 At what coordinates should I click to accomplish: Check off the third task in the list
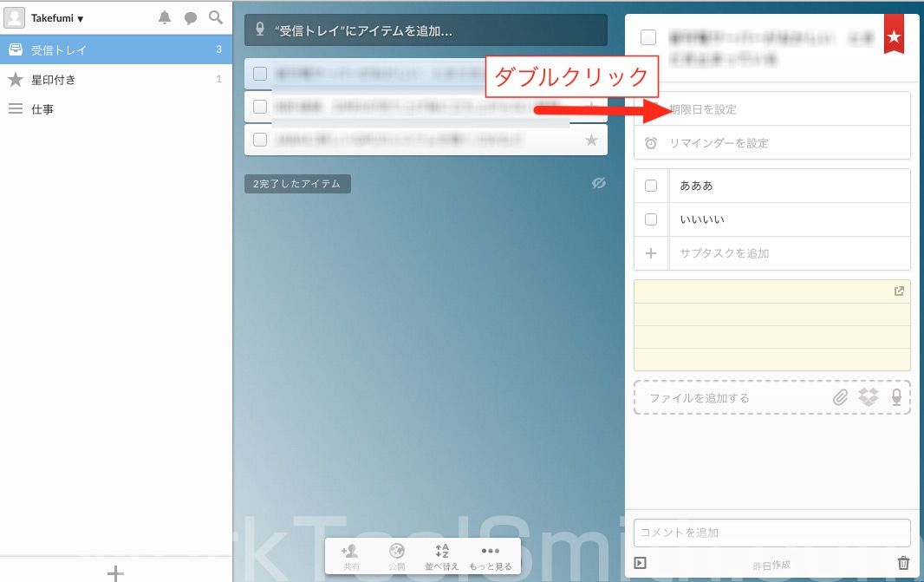click(x=260, y=140)
